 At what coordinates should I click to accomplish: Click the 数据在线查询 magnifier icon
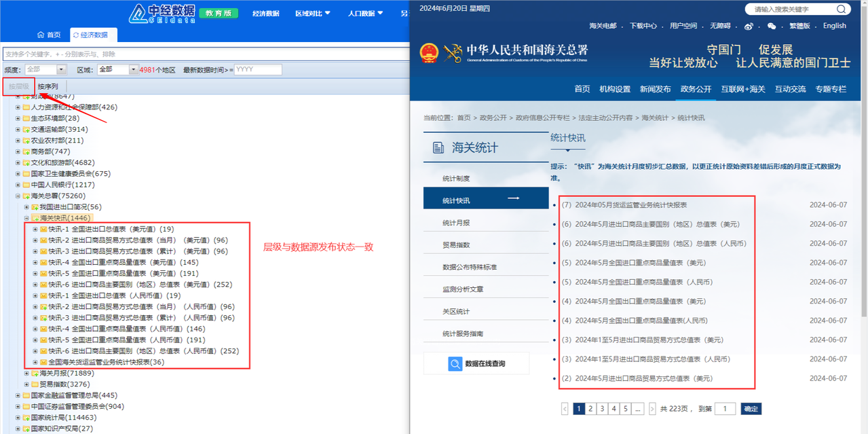(x=455, y=364)
